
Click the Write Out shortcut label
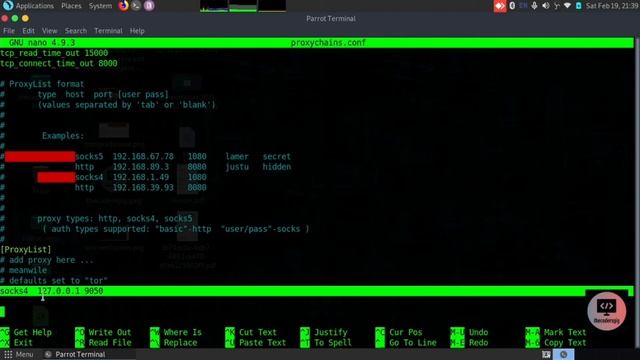[110, 332]
